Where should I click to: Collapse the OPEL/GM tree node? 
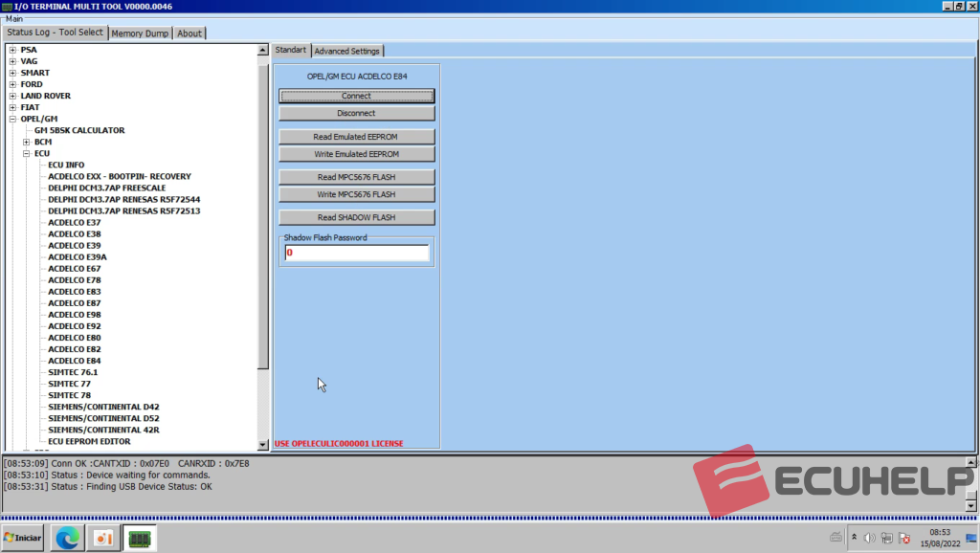pyautogui.click(x=12, y=119)
